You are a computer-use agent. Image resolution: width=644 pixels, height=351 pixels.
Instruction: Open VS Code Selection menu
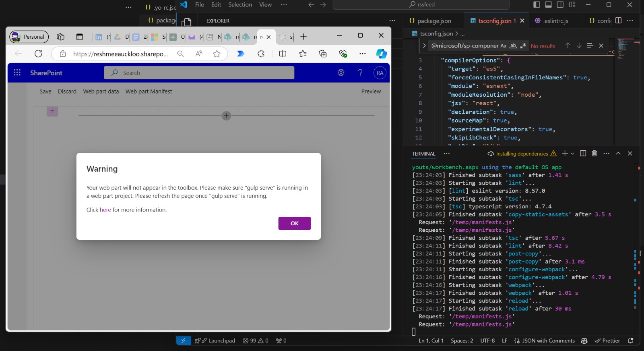pos(240,5)
